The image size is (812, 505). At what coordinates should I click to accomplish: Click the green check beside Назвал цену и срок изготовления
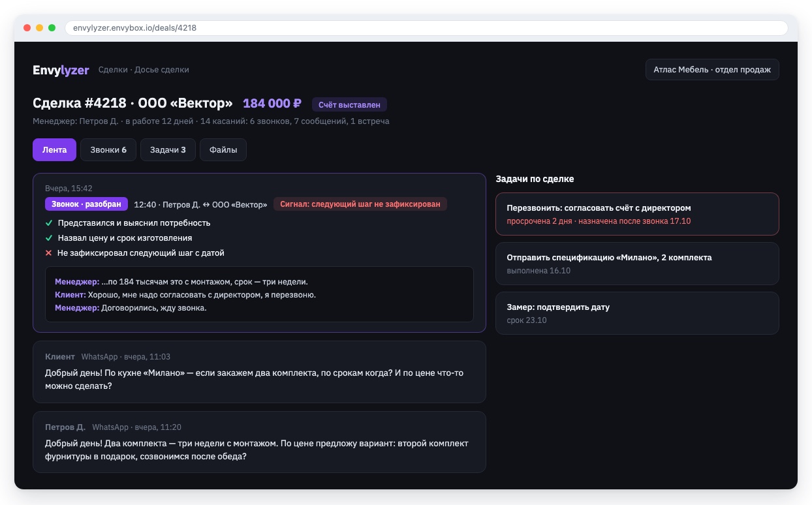point(49,238)
